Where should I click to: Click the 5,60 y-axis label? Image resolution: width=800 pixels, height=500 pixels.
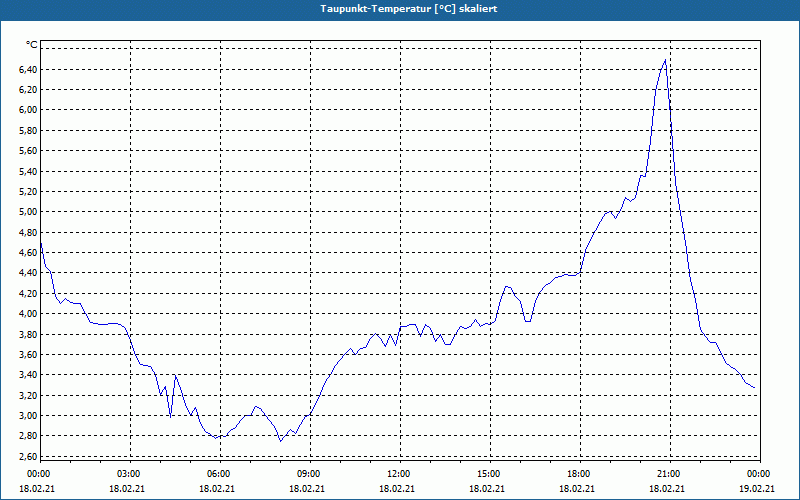28,151
